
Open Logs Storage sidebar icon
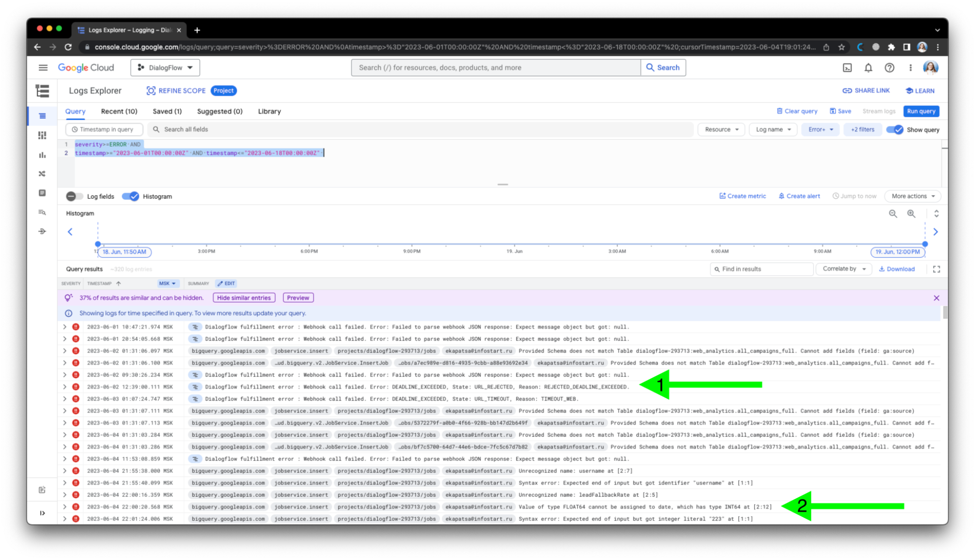click(x=42, y=193)
